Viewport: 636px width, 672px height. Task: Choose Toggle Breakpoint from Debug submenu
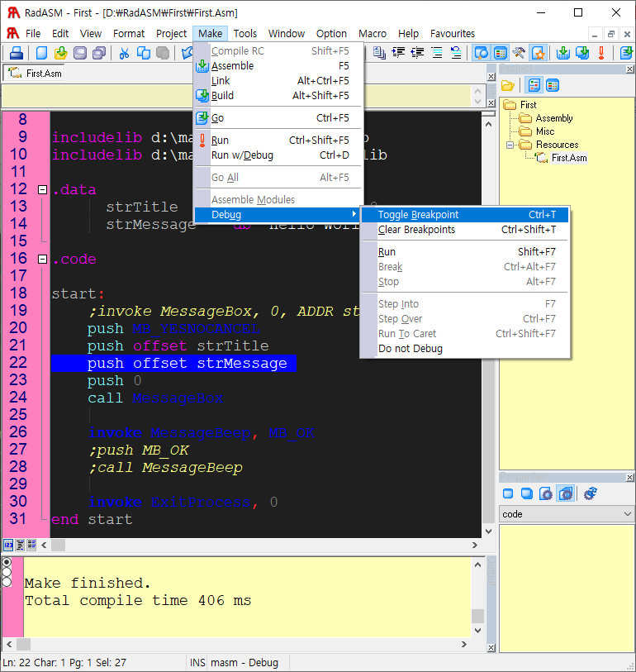coord(465,215)
